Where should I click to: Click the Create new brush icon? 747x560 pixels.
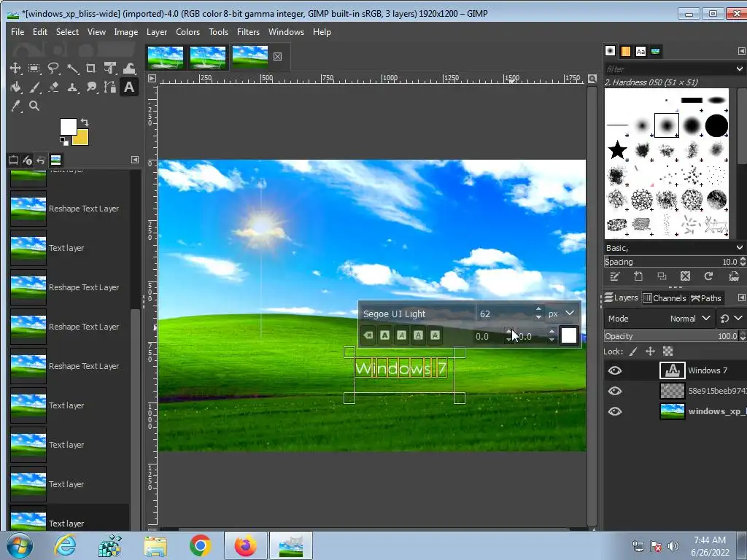[638, 276]
